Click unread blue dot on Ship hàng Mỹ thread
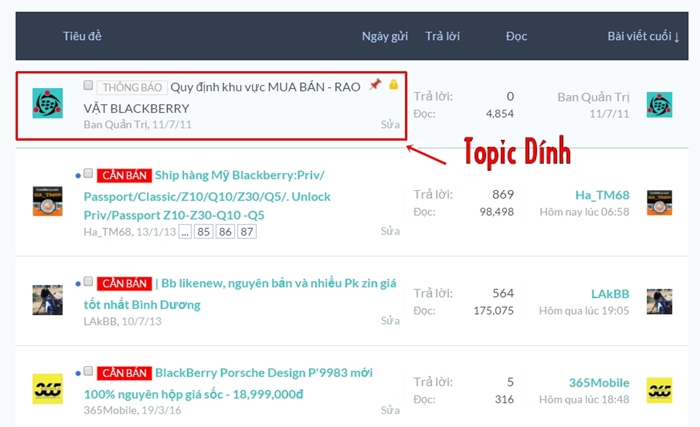 (78, 176)
